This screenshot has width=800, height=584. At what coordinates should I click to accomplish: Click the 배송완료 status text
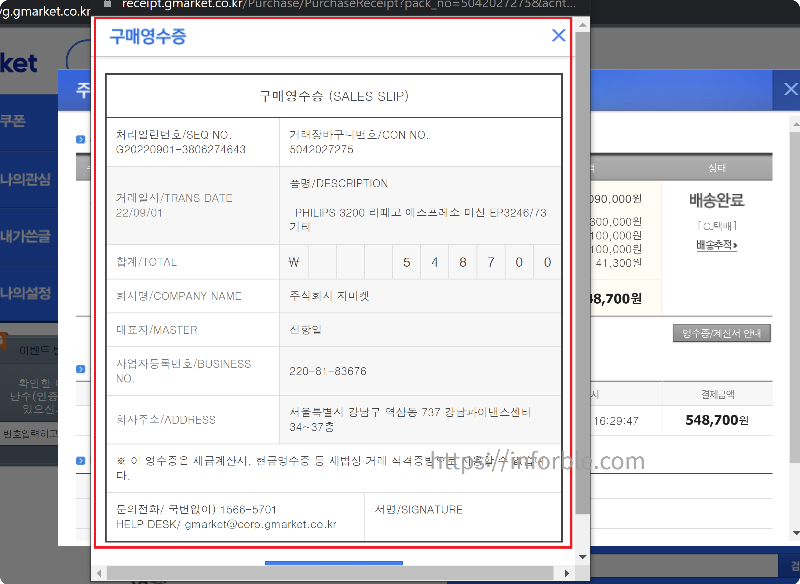coord(717,200)
